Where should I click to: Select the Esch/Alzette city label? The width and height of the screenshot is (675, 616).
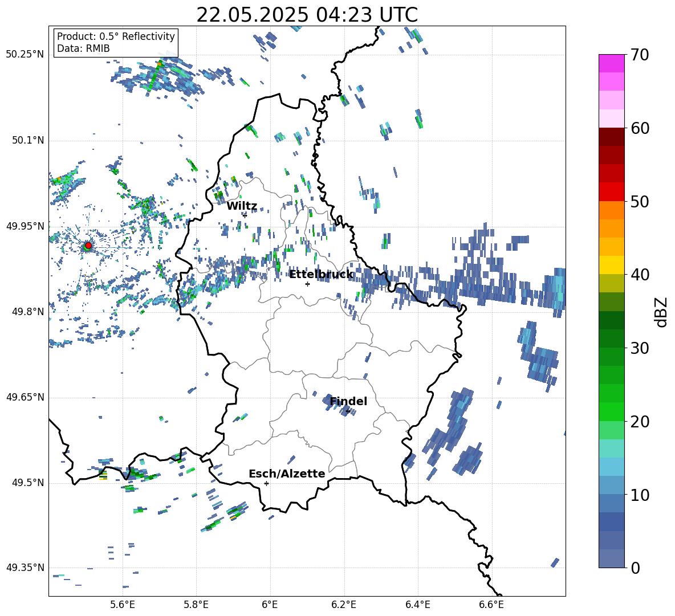(x=287, y=474)
